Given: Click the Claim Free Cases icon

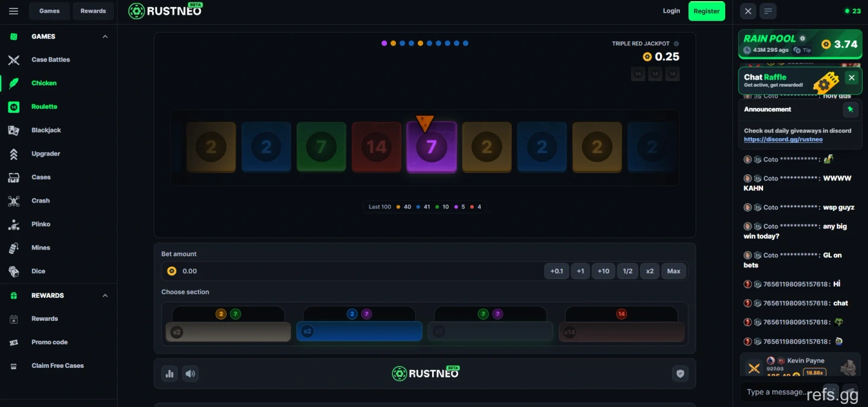Looking at the screenshot, I should (x=13, y=366).
